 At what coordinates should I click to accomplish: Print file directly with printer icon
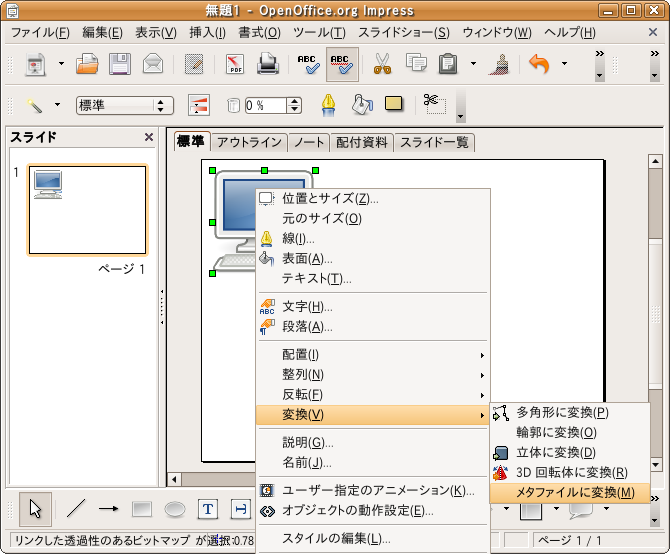click(268, 64)
